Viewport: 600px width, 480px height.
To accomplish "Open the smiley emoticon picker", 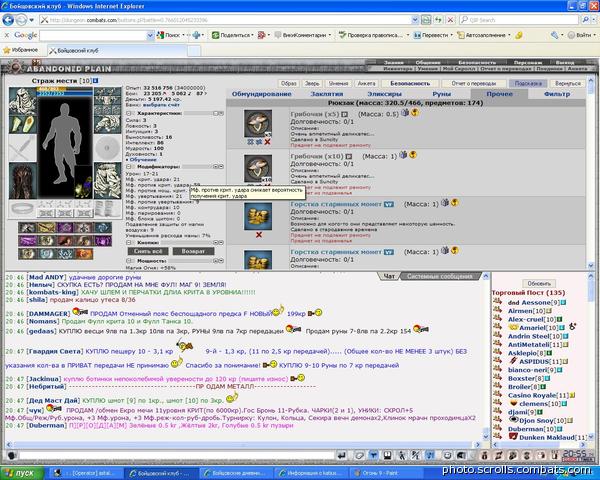I will [x=447, y=455].
